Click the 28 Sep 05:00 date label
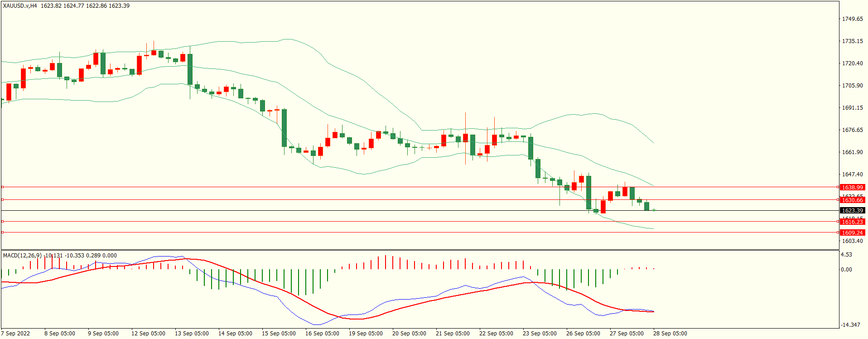The width and height of the screenshot is (868, 339). [x=670, y=334]
